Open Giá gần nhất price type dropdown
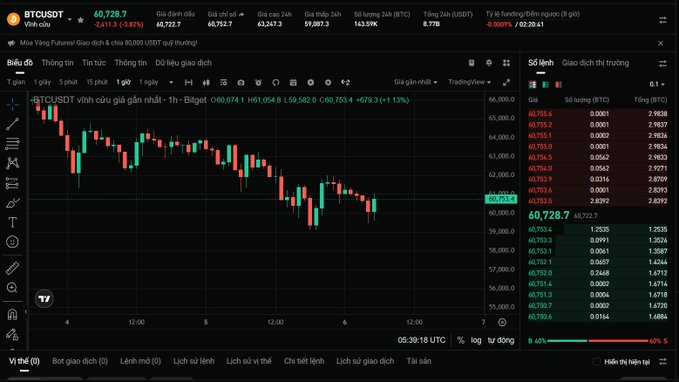The image size is (679, 382). pos(415,82)
